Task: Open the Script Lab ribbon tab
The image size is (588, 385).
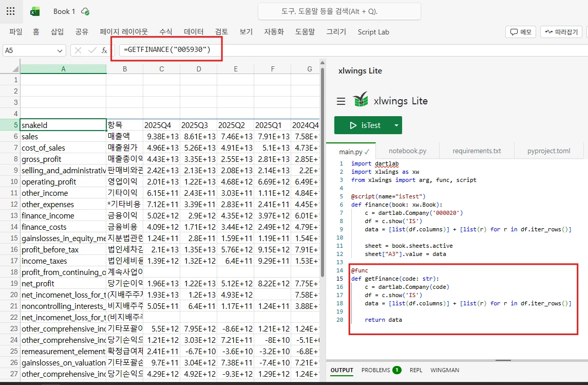Action: point(373,32)
